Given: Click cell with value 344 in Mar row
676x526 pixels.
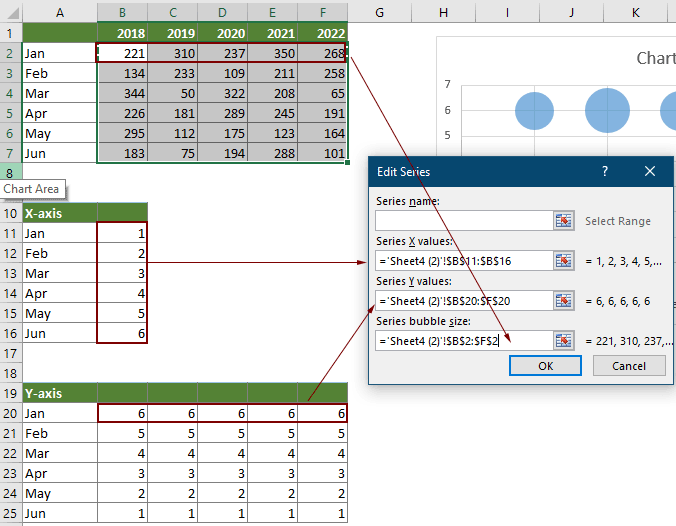Looking at the screenshot, I should [122, 93].
